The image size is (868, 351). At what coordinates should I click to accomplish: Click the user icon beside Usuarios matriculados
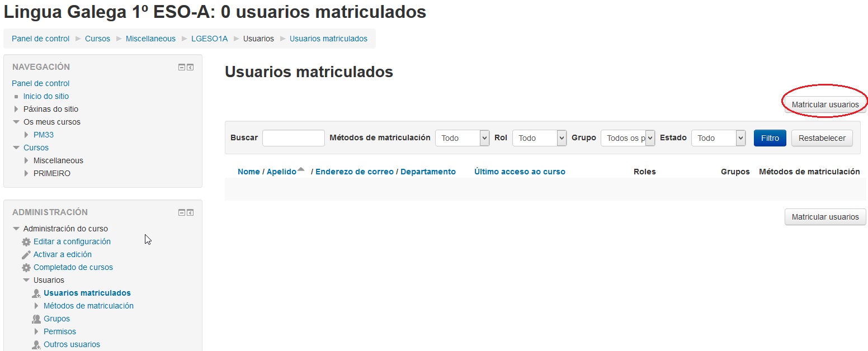point(36,293)
